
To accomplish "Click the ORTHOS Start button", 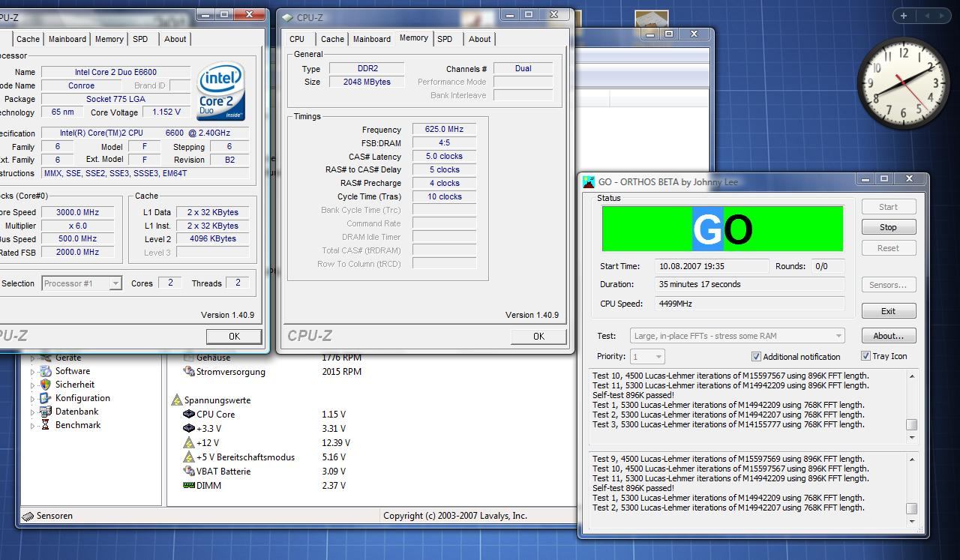I will [x=888, y=207].
